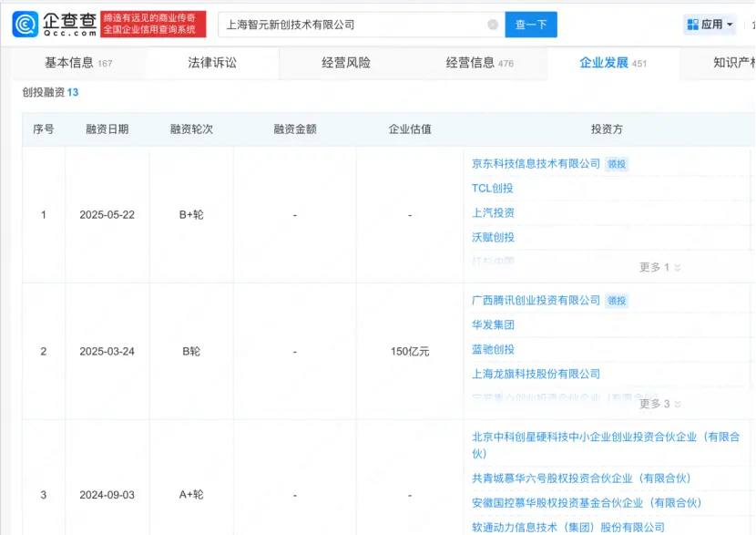756x535 pixels.
Task: Click the search magnifier icon in search bar
Action: pyautogui.click(x=494, y=25)
